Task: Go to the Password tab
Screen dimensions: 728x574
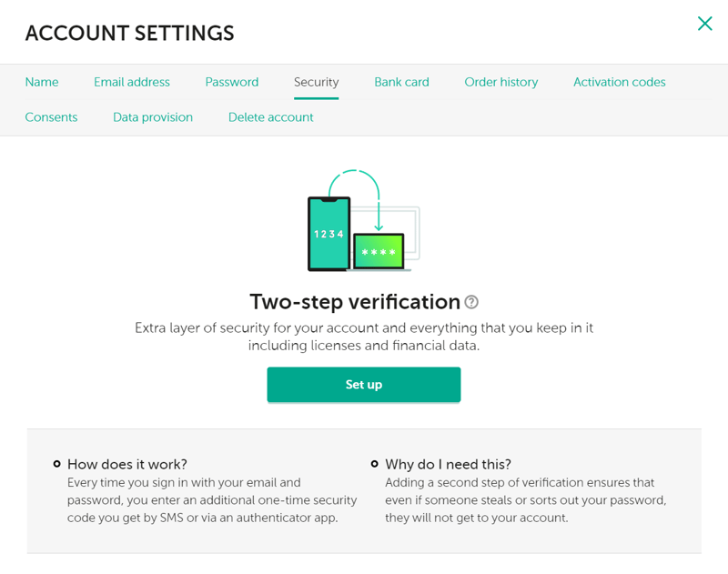Action: pyautogui.click(x=232, y=82)
